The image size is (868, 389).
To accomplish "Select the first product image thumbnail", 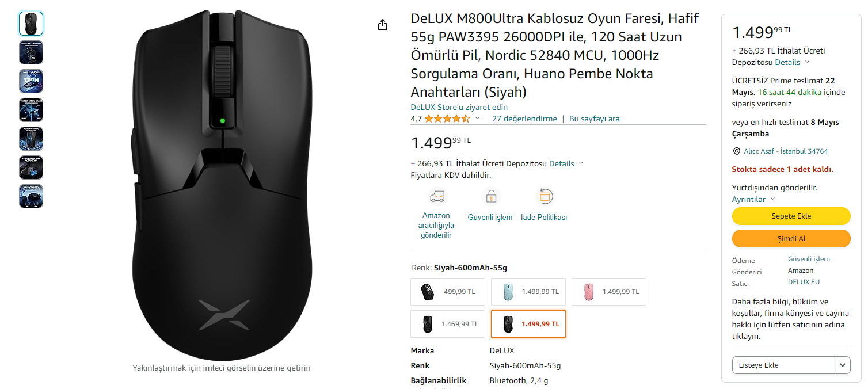I will pos(31,24).
